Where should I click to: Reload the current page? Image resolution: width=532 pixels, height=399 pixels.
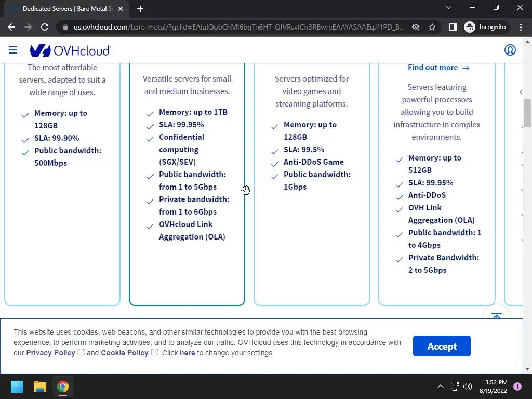coord(45,27)
